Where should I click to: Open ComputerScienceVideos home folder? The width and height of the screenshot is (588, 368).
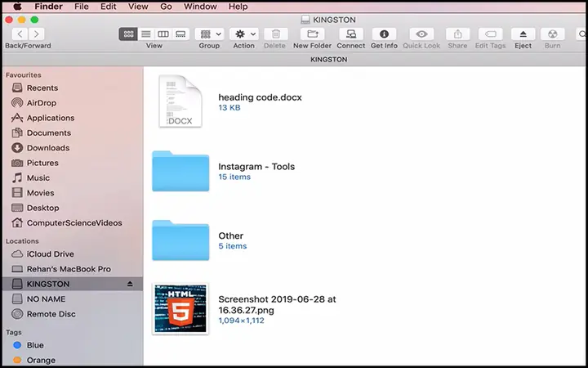pyautogui.click(x=73, y=223)
